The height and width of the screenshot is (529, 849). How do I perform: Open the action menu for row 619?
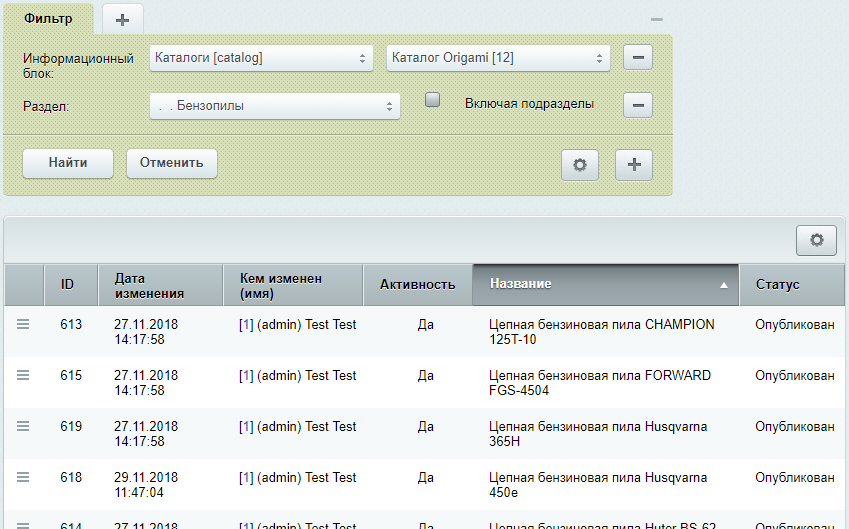click(x=23, y=426)
